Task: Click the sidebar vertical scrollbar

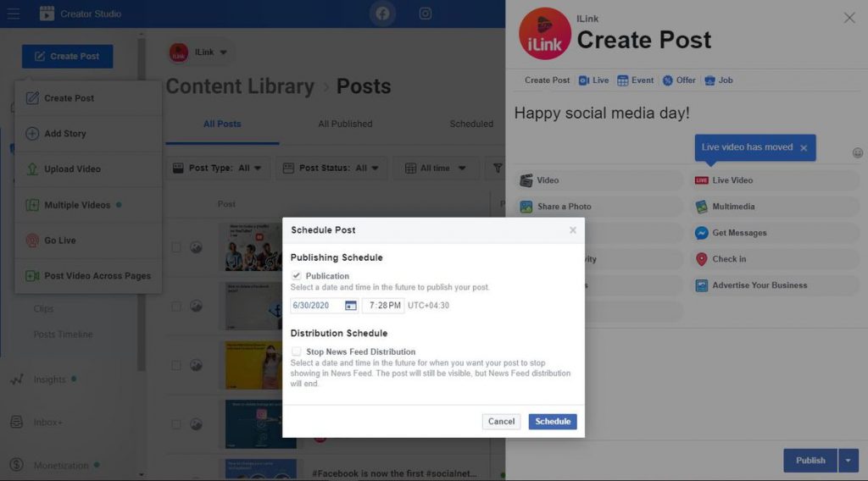Action: [x=142, y=205]
